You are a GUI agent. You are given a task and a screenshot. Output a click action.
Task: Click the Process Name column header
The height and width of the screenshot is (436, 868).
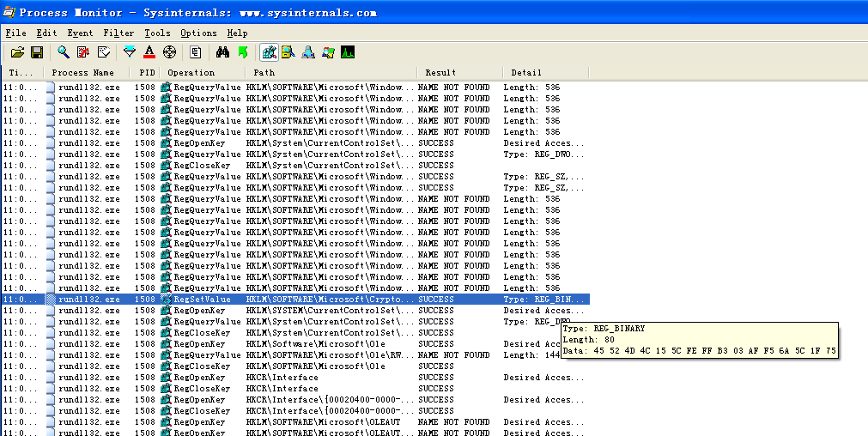88,72
